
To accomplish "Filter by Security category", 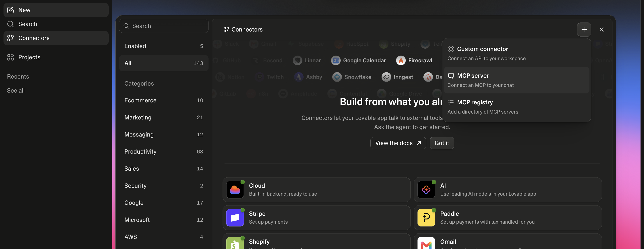I will click(x=164, y=186).
